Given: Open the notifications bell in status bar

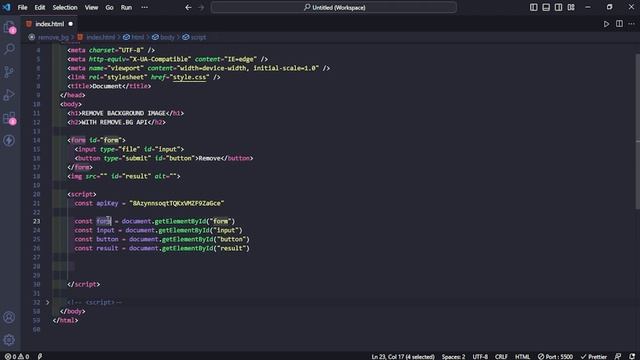Looking at the screenshot, I should click(632, 356).
